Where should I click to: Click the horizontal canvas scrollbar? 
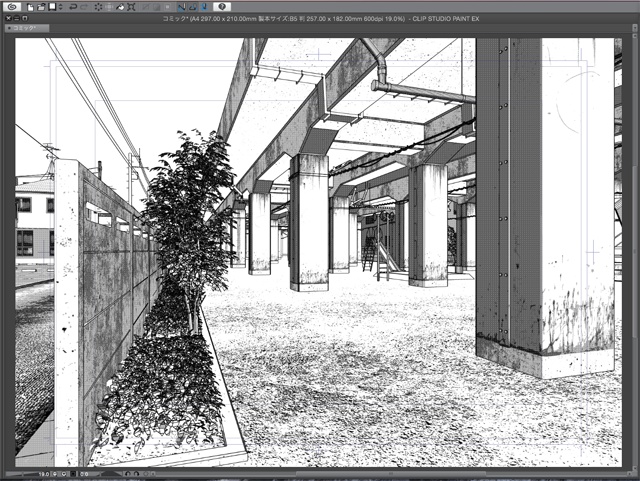391,474
